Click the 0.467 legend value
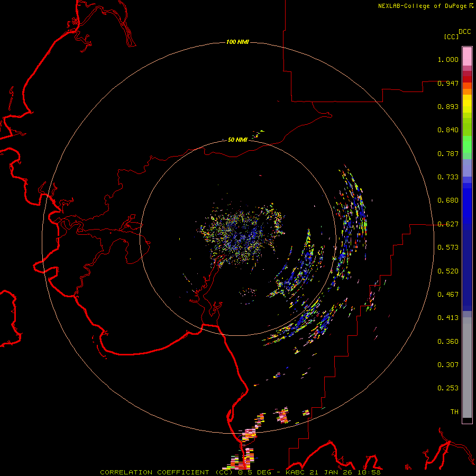Screen dimensions: 476x476 point(448,295)
